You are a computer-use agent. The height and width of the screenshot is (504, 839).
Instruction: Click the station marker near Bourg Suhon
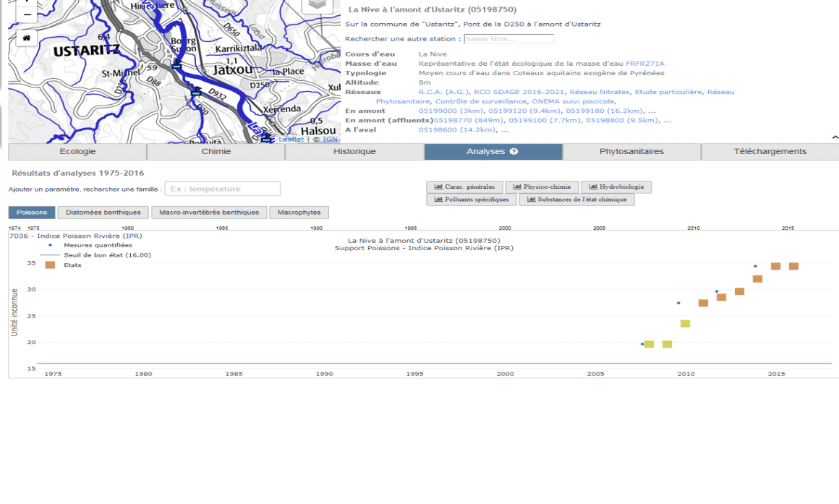[x=176, y=63]
